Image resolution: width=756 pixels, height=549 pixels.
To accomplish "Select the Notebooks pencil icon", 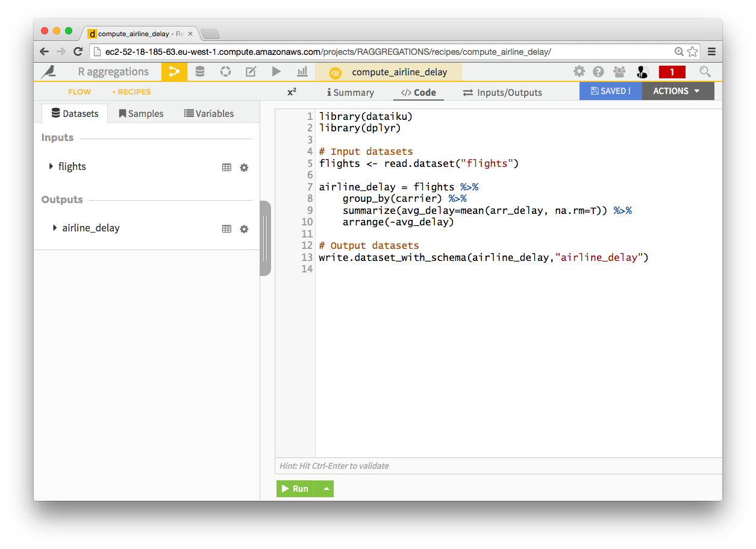I will 251,71.
